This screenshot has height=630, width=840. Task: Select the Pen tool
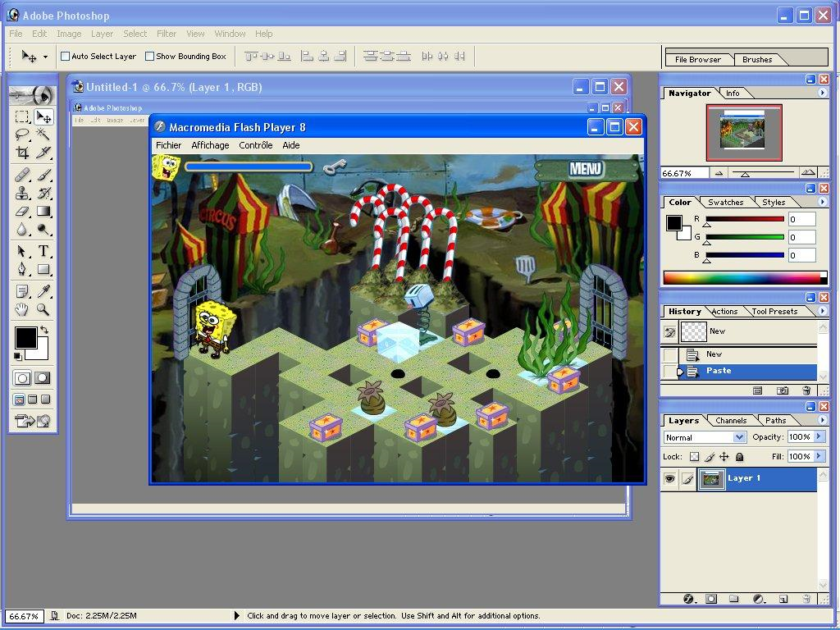[x=22, y=269]
